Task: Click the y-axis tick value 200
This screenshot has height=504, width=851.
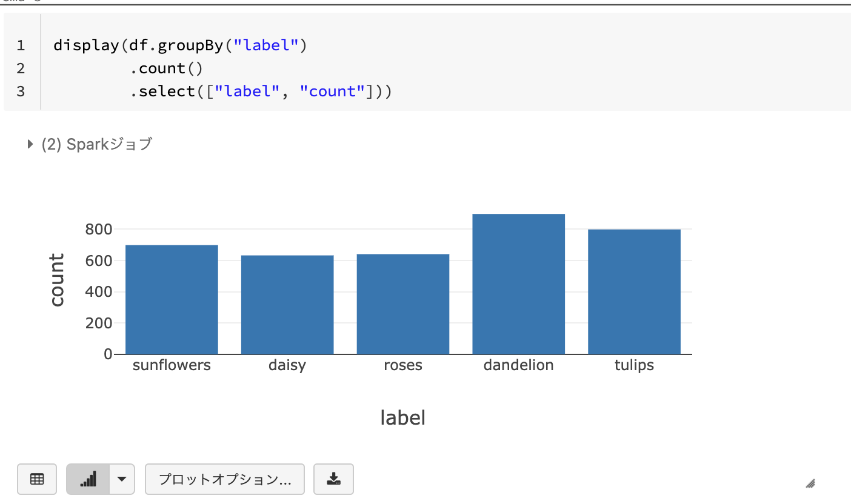Action: point(99,323)
